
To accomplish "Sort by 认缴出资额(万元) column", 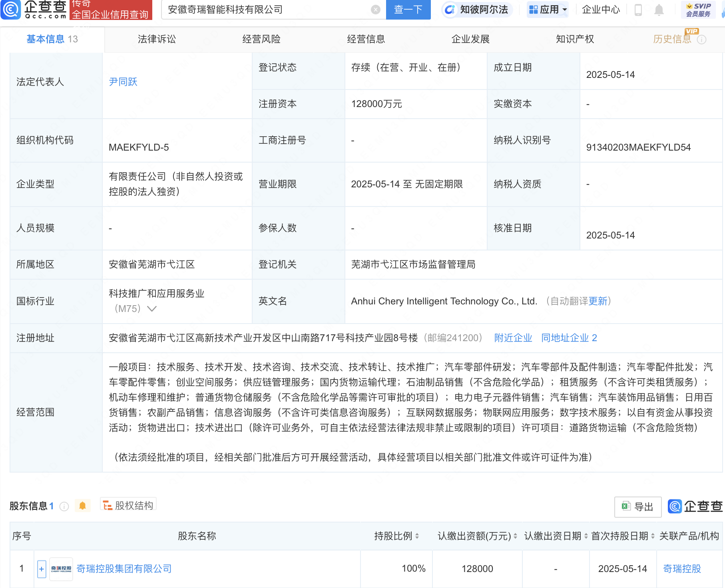I will pos(515,536).
